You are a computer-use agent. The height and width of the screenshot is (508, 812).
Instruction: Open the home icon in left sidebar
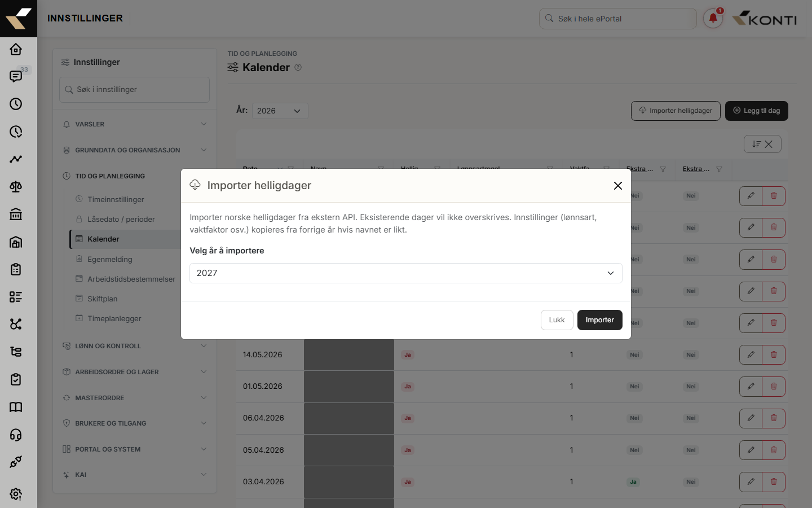pos(16,49)
